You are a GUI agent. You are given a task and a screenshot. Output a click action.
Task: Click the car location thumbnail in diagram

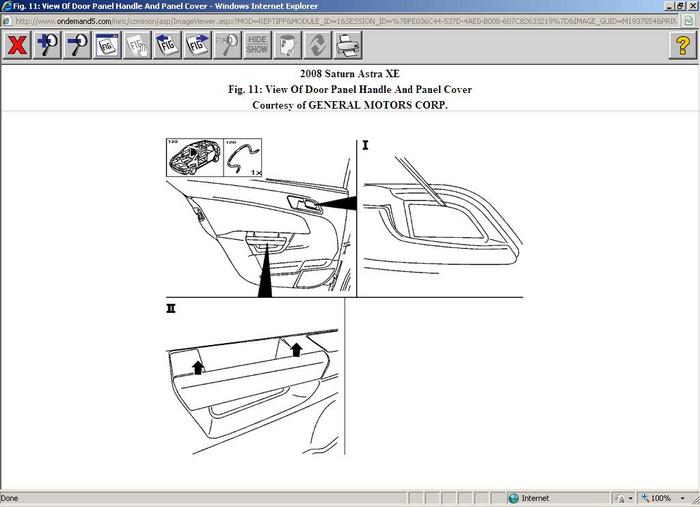pos(195,158)
